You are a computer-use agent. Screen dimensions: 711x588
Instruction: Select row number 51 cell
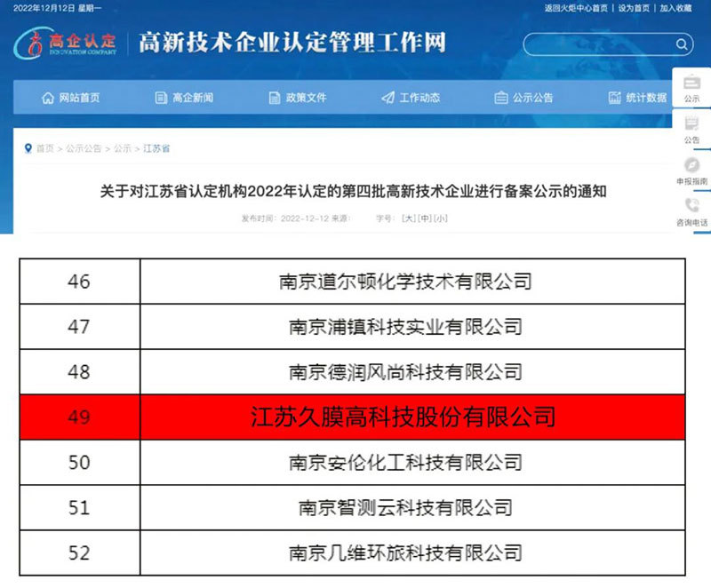click(79, 508)
